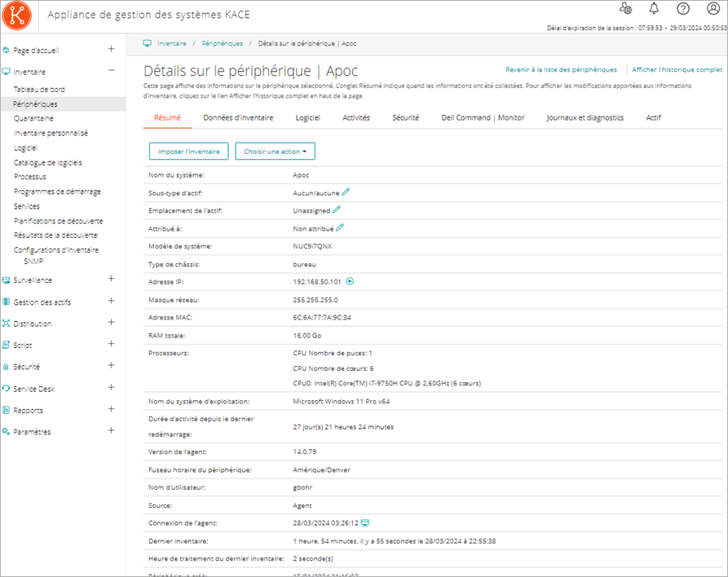
Task: Collapse the Inventaire sidebar section
Action: pyautogui.click(x=112, y=71)
